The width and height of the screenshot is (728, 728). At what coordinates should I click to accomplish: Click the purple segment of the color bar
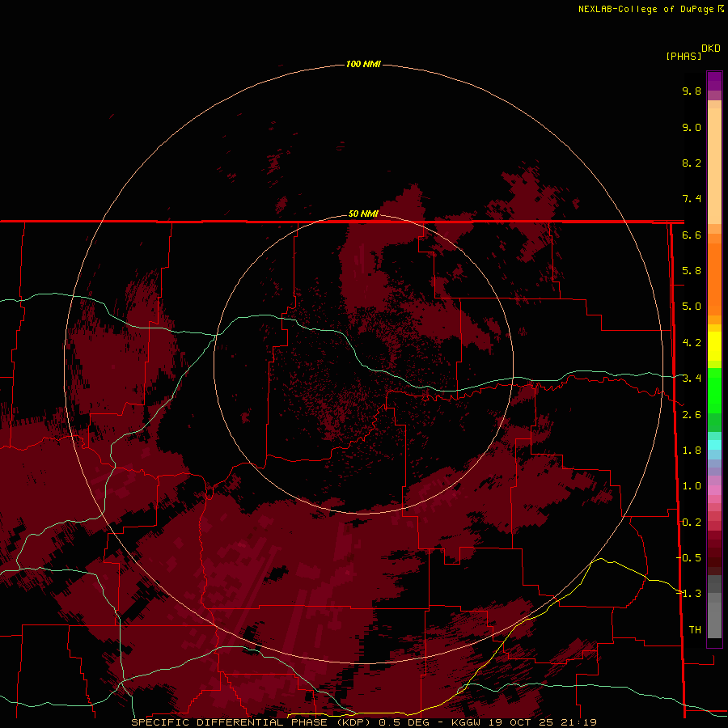coord(714,81)
